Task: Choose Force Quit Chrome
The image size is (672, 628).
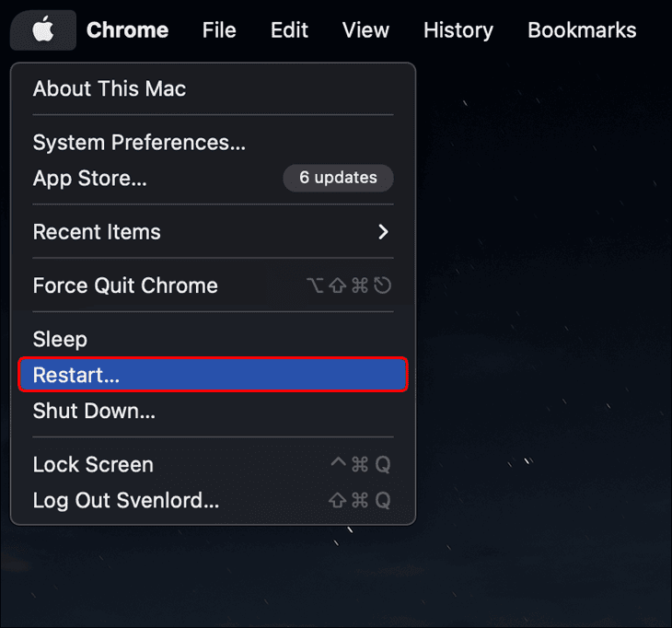Action: pyautogui.click(x=125, y=285)
